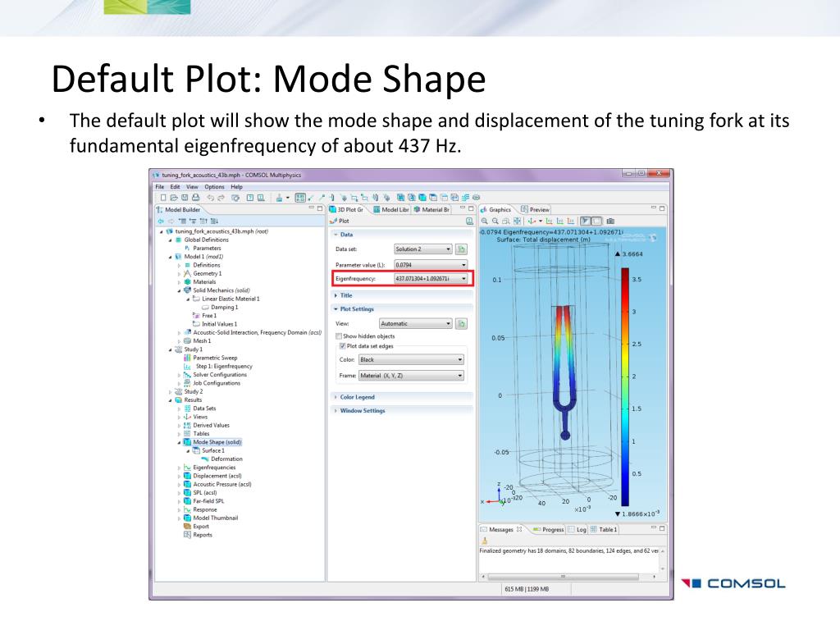
Task: Switch to the Model Library tab
Action: (x=390, y=209)
